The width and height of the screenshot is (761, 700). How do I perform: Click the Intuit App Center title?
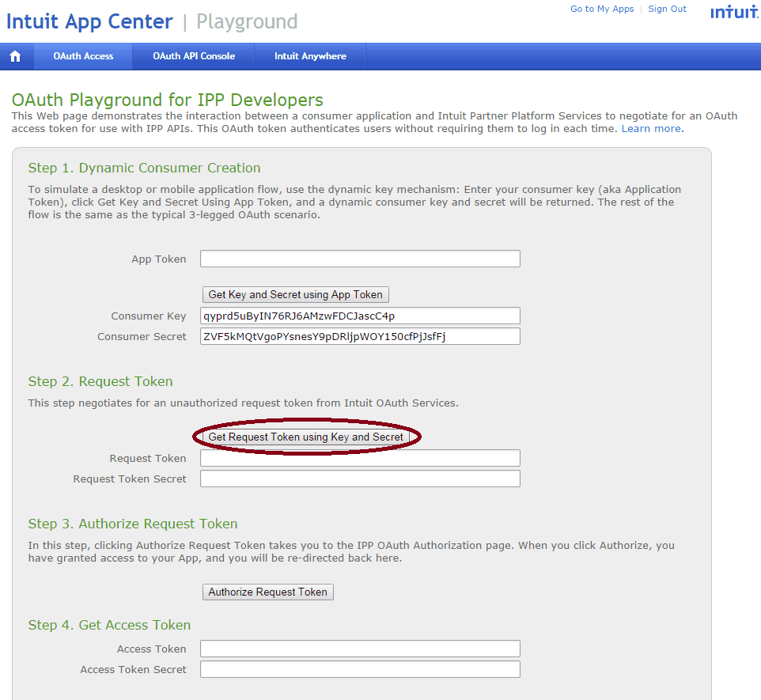click(x=89, y=22)
